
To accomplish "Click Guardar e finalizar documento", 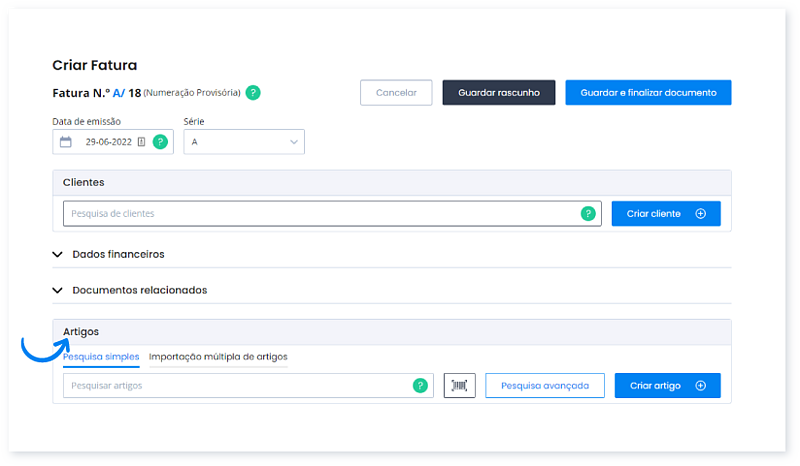I will pyautogui.click(x=648, y=93).
